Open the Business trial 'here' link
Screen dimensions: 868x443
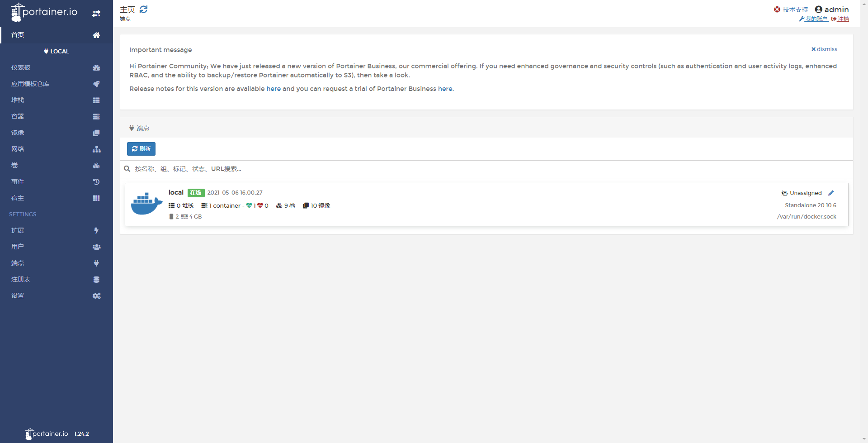445,89
